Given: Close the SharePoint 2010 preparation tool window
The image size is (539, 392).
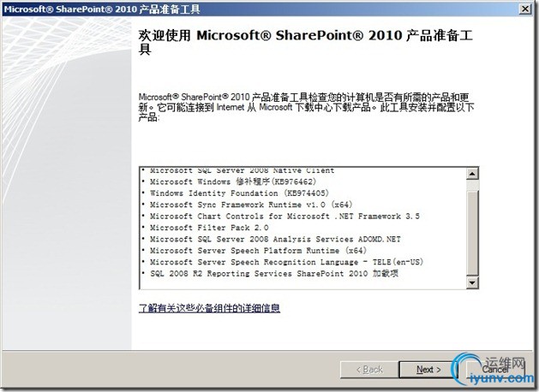Looking at the screenshot, I should (525, 9).
